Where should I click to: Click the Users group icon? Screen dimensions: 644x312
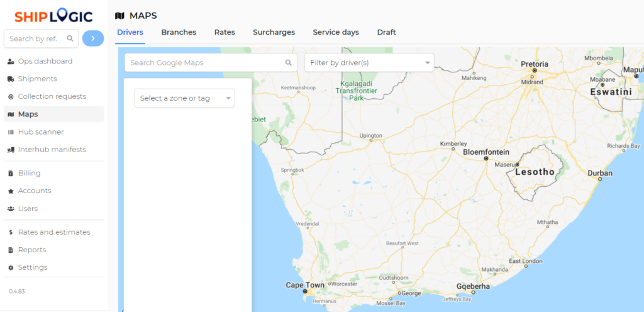[11, 209]
